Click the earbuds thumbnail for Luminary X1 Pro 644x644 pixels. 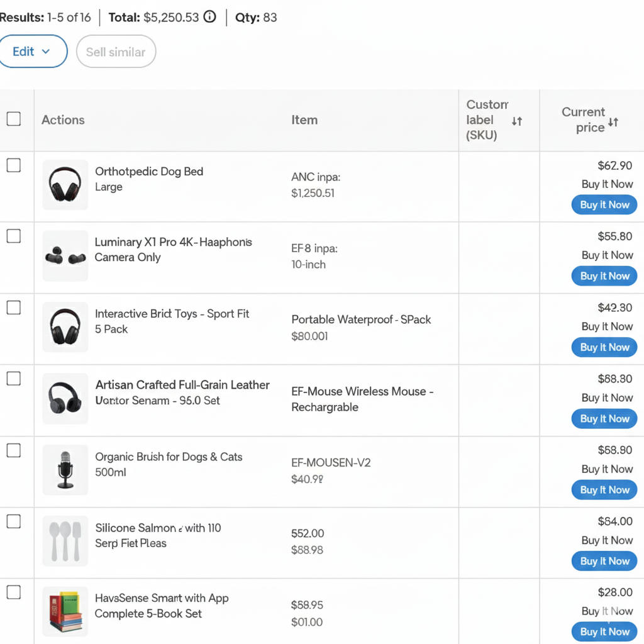[x=65, y=256]
